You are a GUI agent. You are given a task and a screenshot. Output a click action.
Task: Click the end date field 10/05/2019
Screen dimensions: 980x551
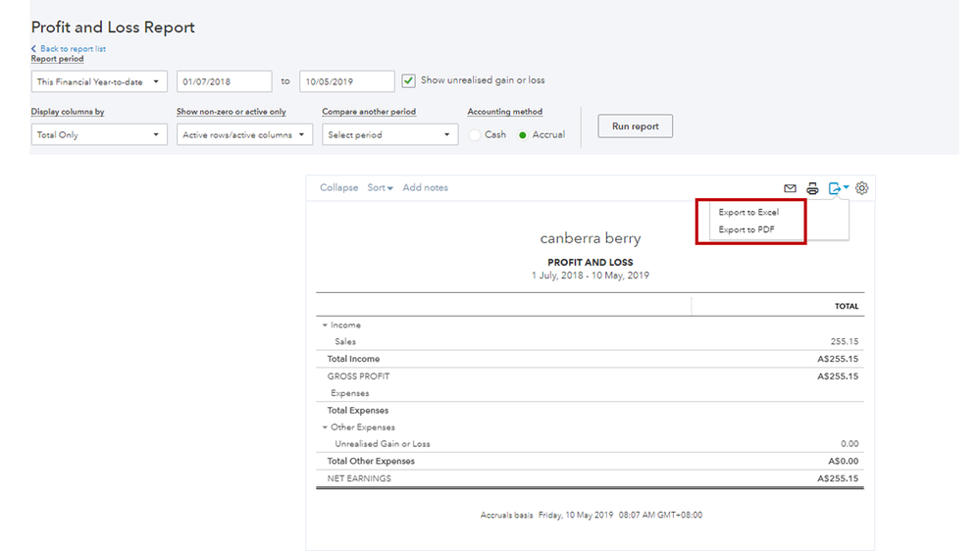pyautogui.click(x=347, y=81)
